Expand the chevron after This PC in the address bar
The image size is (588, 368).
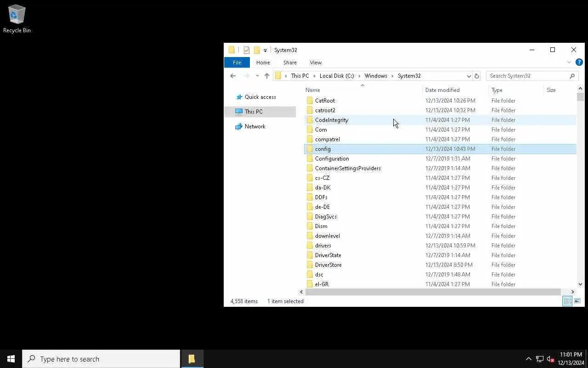click(315, 76)
